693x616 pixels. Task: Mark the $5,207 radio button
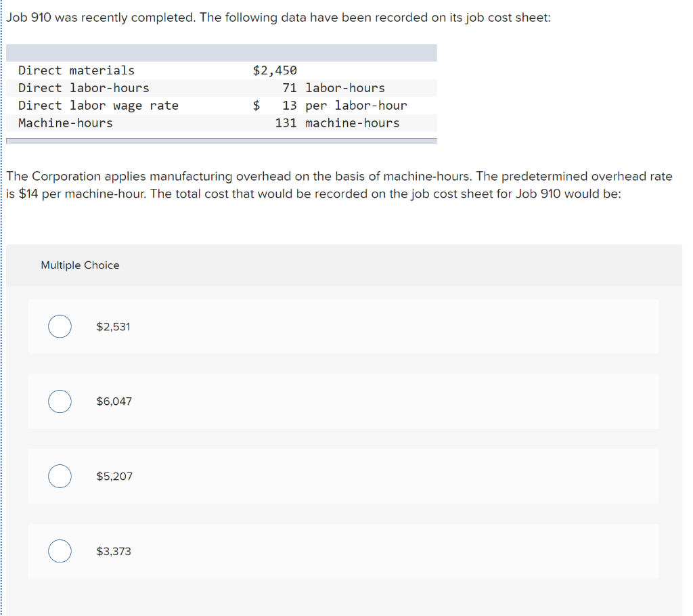60,477
